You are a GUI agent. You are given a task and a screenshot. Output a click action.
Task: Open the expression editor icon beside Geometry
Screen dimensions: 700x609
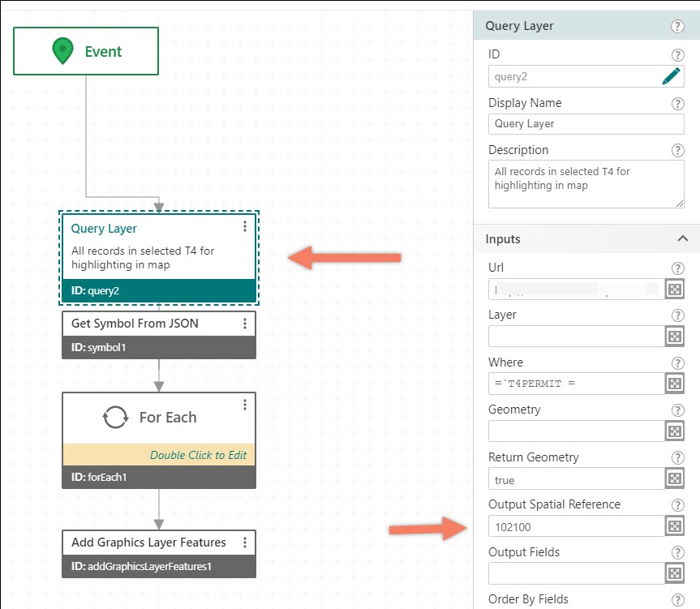[x=675, y=431]
